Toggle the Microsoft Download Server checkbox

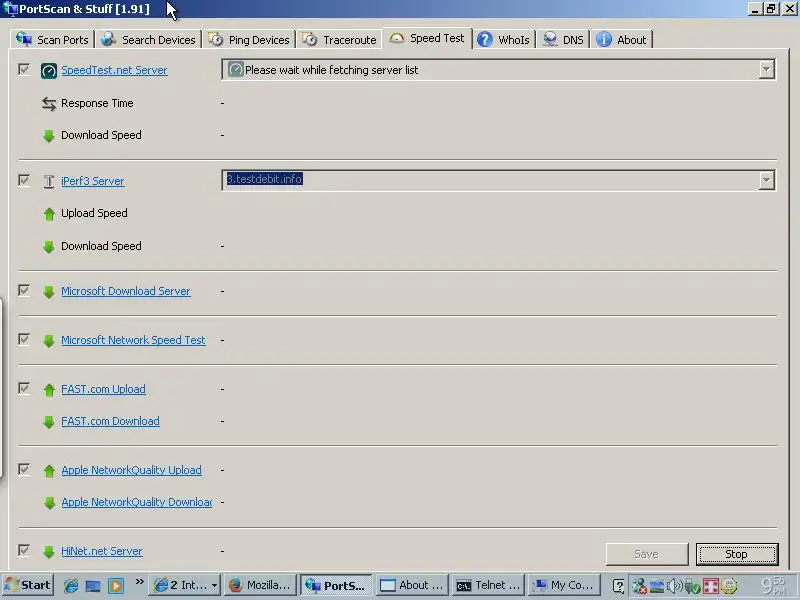pyautogui.click(x=23, y=290)
